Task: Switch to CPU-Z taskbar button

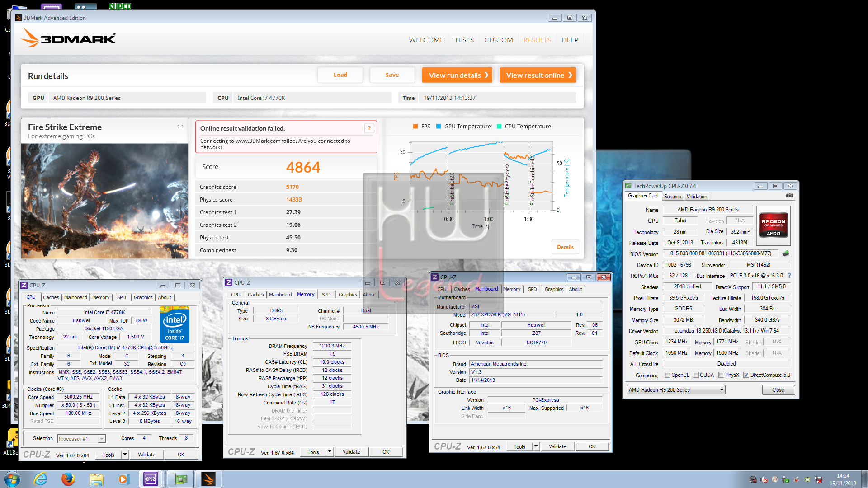Action: (151, 479)
